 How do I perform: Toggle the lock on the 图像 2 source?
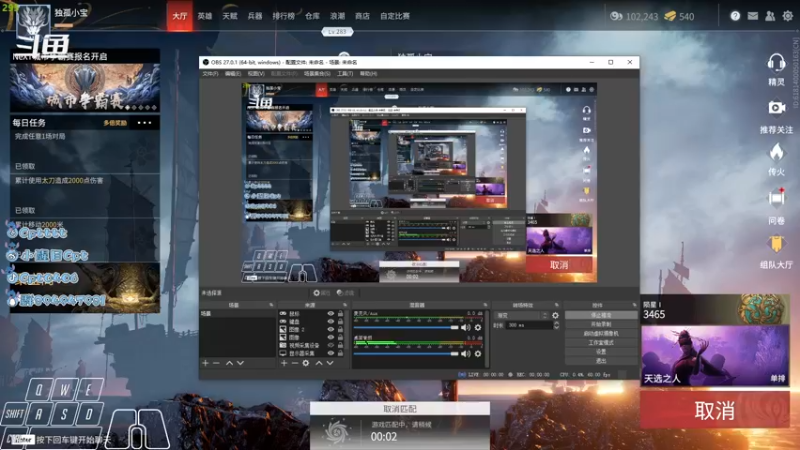click(x=340, y=330)
